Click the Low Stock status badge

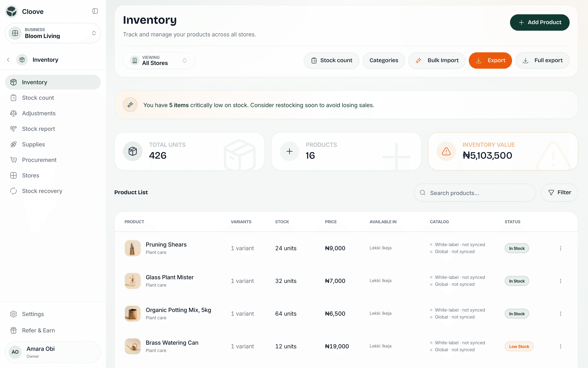pyautogui.click(x=519, y=346)
